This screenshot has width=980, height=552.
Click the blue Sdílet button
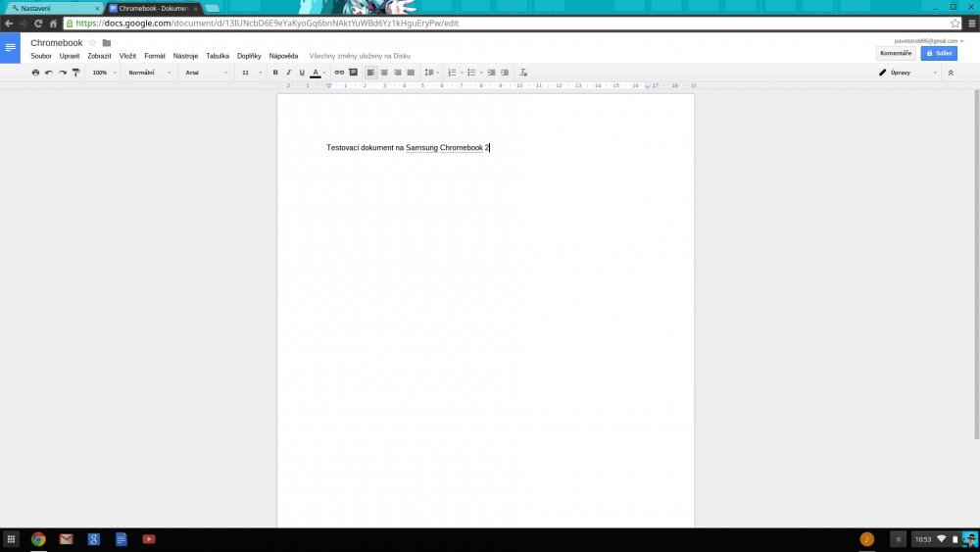939,53
